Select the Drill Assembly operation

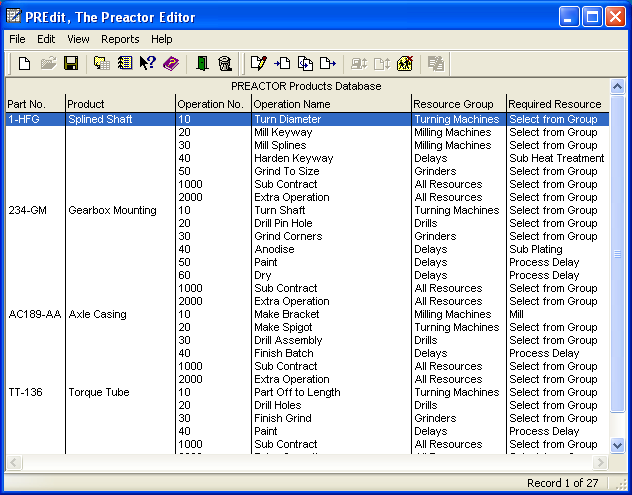click(289, 340)
